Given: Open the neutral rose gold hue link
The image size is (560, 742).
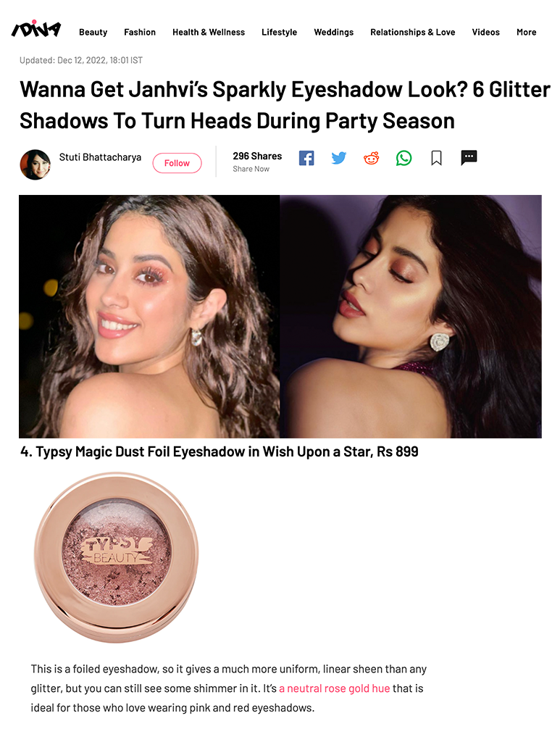Looking at the screenshot, I should coord(335,688).
